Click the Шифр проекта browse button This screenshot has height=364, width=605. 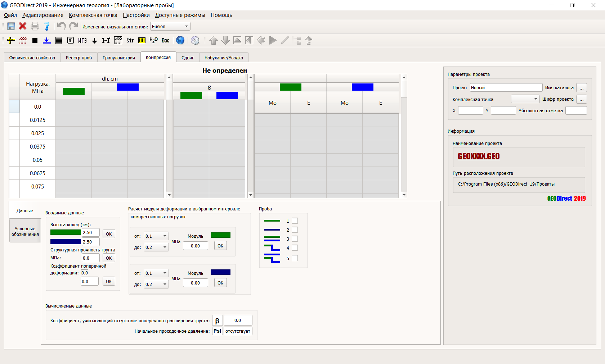[582, 99]
